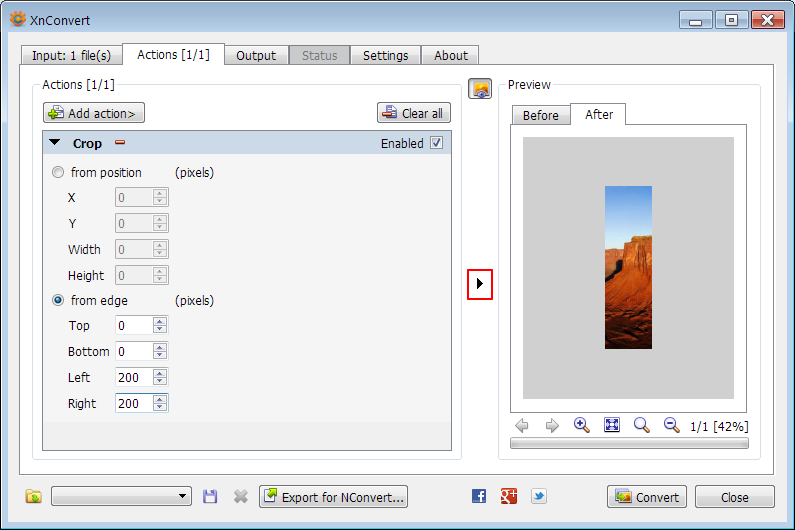Go to previous image in preview
The image size is (795, 530).
pos(522,426)
